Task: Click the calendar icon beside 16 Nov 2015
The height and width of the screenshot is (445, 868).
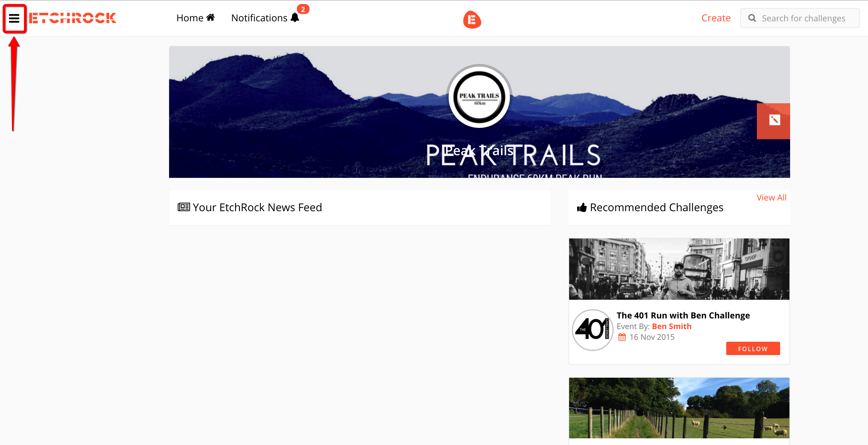Action: [x=622, y=337]
